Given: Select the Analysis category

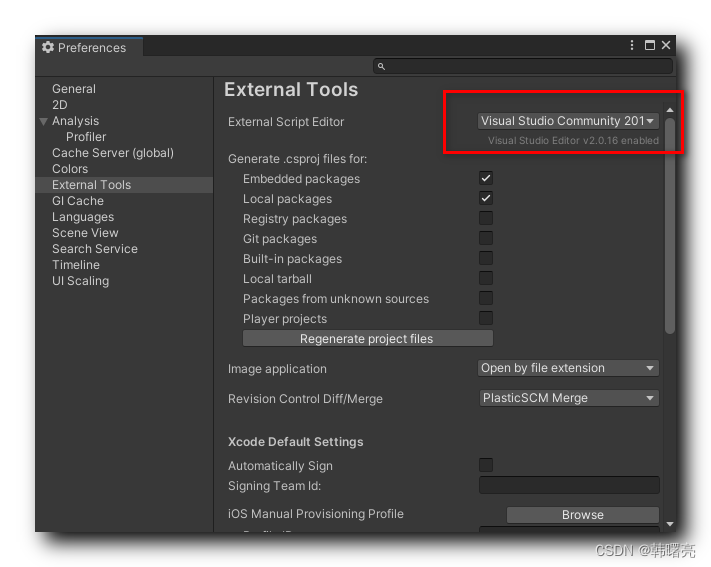Looking at the screenshot, I should pyautogui.click(x=76, y=121).
